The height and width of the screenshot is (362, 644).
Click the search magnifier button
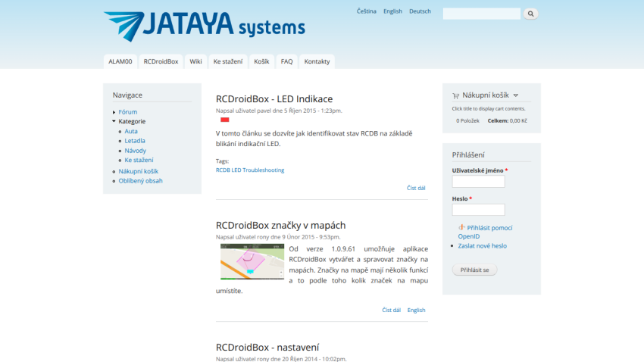point(530,14)
